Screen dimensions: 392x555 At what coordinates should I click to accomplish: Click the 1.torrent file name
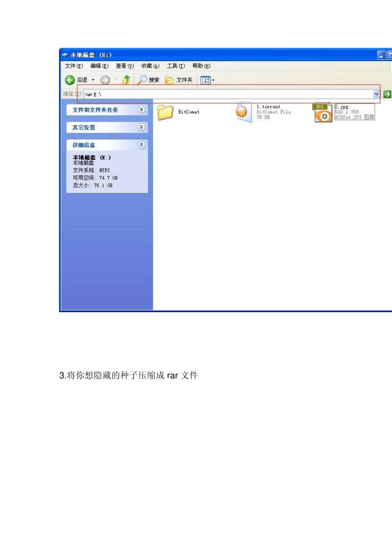pos(268,107)
